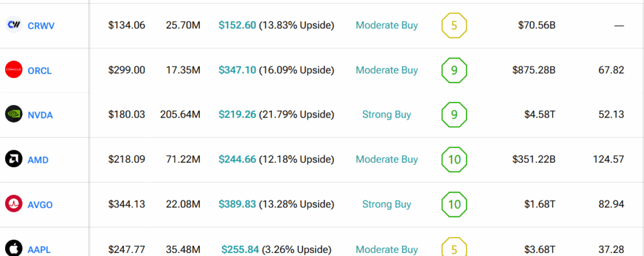Click the CoreWeave CRWV company logo
The height and width of the screenshot is (256, 644).
pyautogui.click(x=14, y=25)
